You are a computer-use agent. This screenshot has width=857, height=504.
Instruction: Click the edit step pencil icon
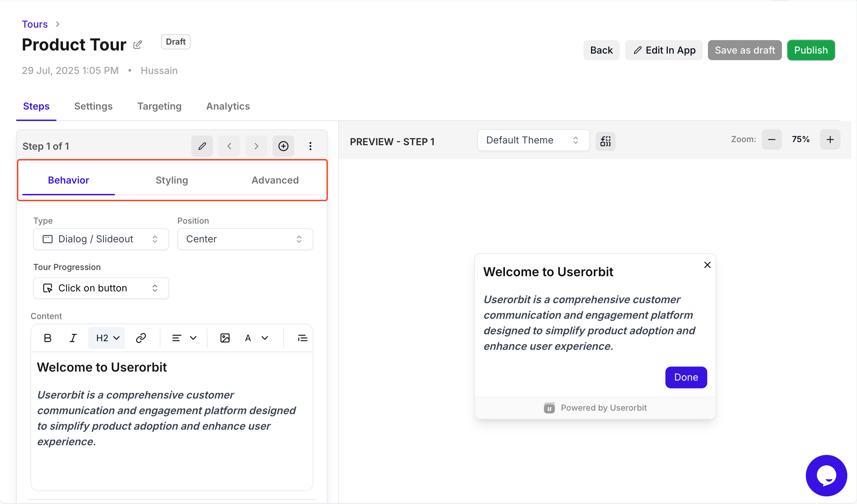coord(202,146)
